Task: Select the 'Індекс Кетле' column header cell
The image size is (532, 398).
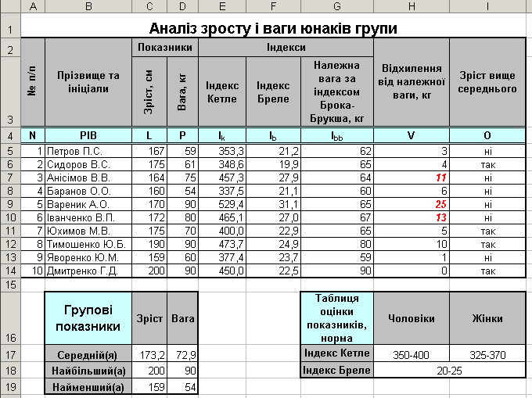Action: [x=222, y=91]
